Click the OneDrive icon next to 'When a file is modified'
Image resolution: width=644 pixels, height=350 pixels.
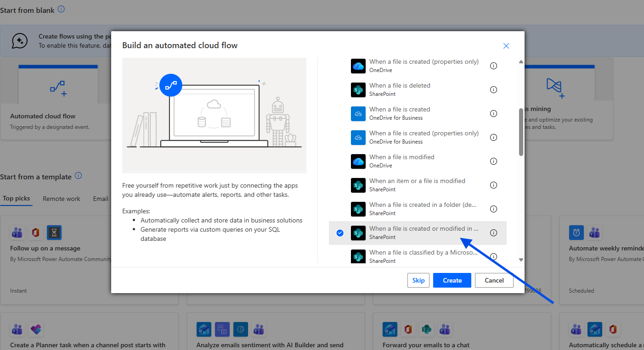click(358, 161)
